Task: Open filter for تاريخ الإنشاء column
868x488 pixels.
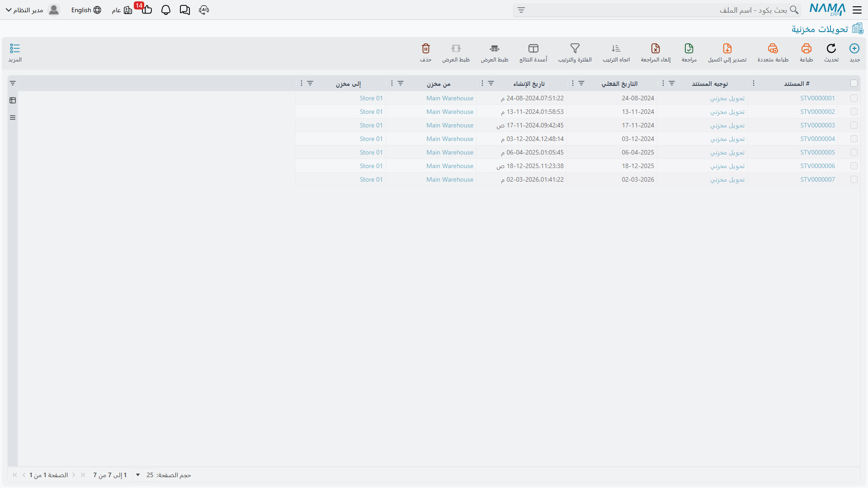Action: click(491, 83)
